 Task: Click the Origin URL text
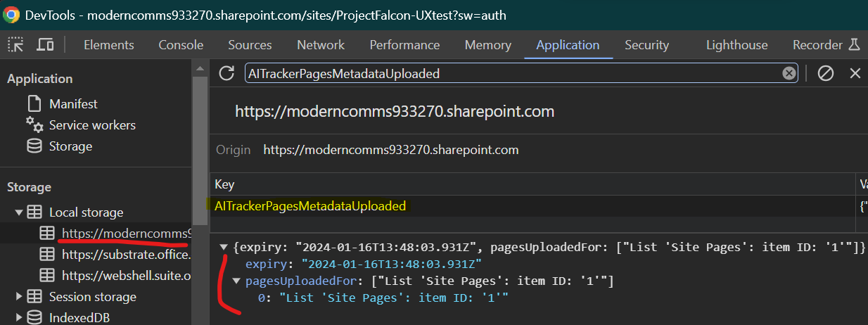tap(391, 149)
